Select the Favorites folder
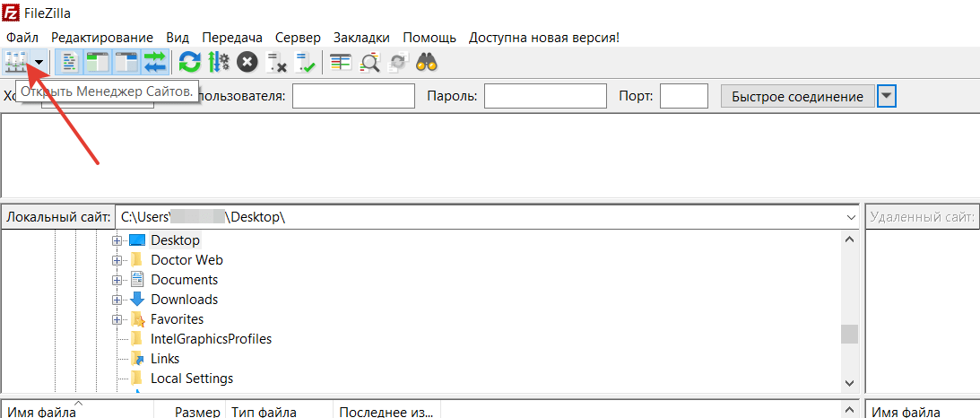The height and width of the screenshot is (418, 980). coord(177,319)
